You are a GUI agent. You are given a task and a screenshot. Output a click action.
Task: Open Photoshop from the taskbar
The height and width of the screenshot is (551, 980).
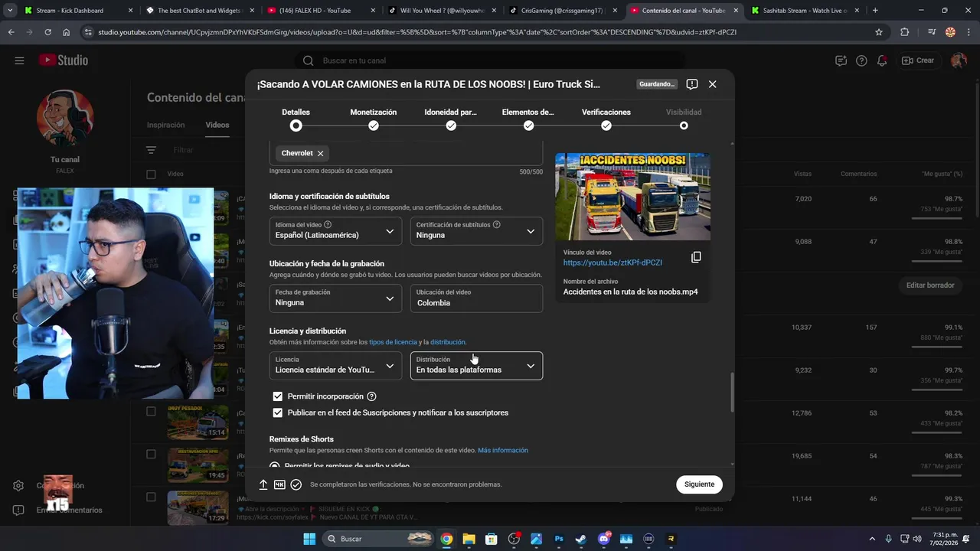pos(559,539)
